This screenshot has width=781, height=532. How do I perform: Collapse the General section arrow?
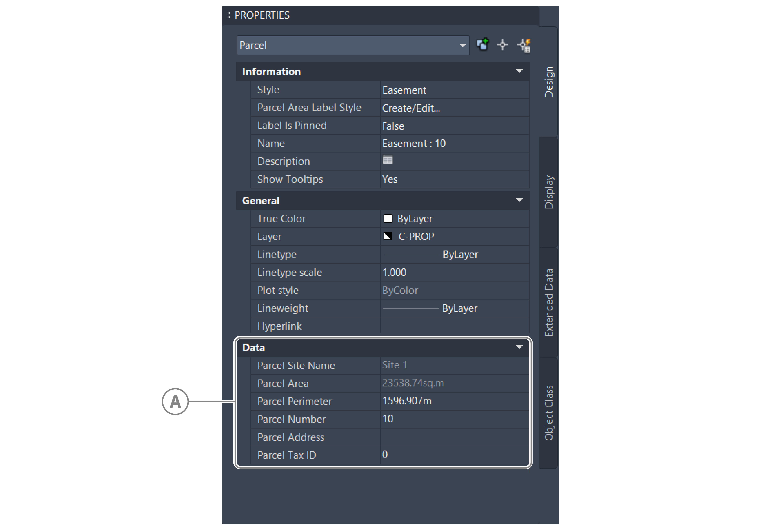click(x=519, y=200)
